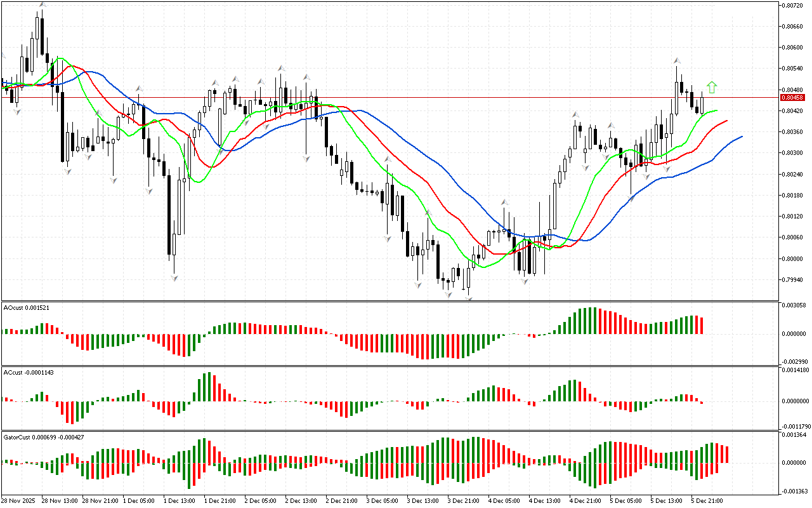Click the 3 Dec 21:00 time axis label
Viewport: 812px width, 508px height.
463,500
